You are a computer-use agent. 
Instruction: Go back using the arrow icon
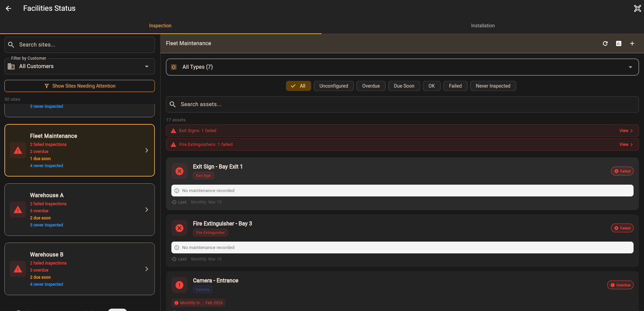point(8,8)
